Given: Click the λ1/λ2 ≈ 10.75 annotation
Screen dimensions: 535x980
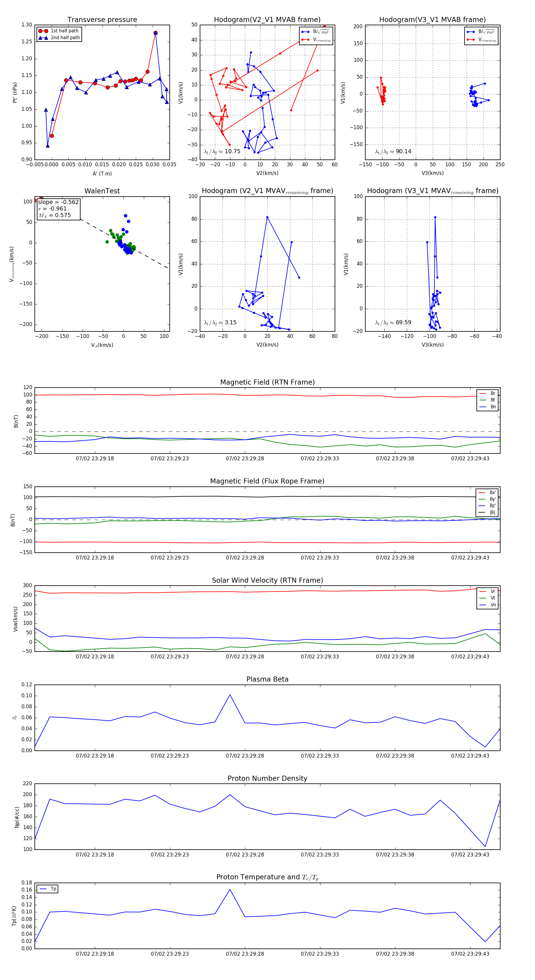Looking at the screenshot, I should coord(222,151).
